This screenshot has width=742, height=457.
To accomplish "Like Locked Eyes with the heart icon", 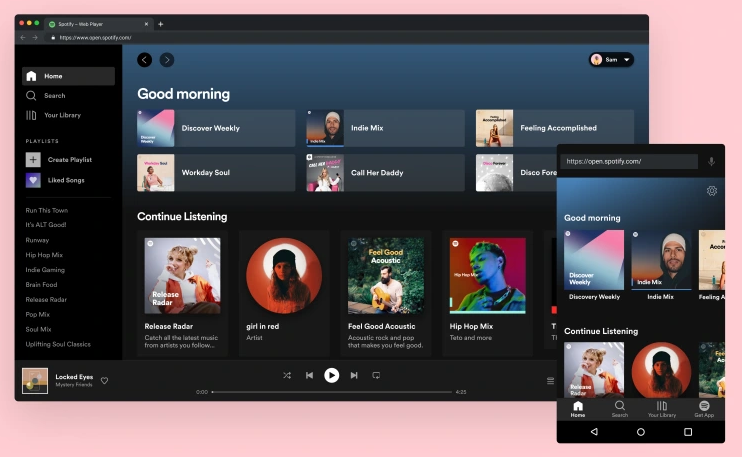I will click(105, 380).
